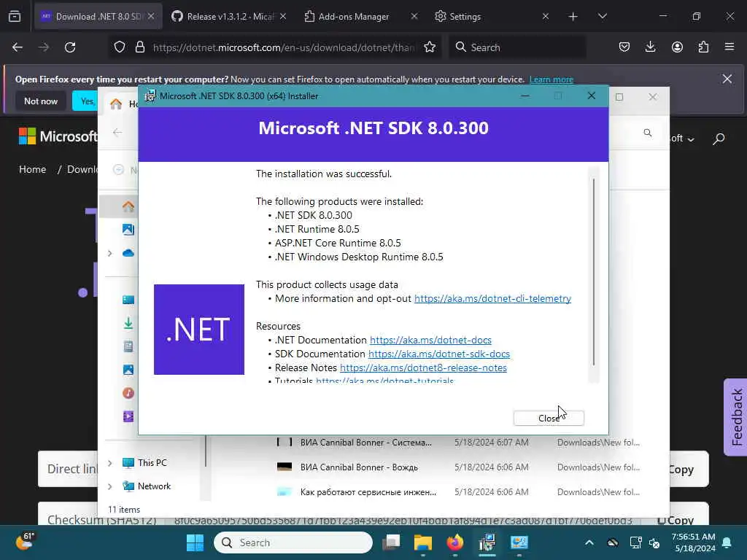The image size is (747, 560).
Task: Show hidden system tray icons
Action: pos(589,542)
